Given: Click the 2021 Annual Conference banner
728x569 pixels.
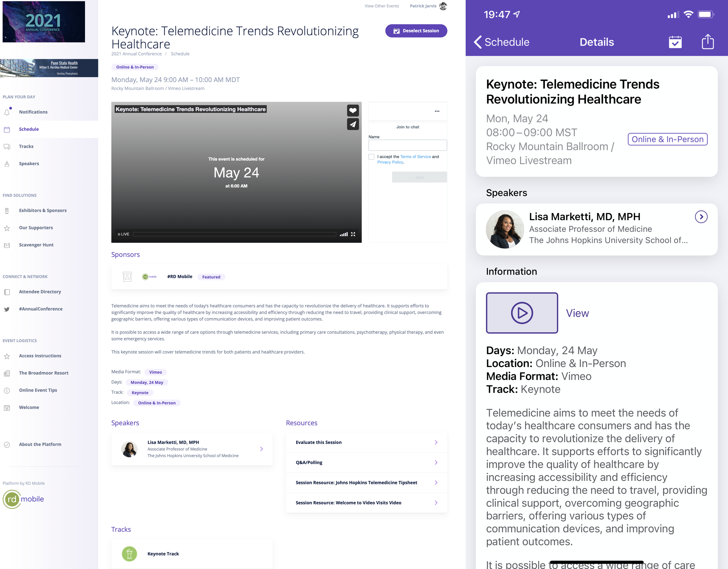Looking at the screenshot, I should click(x=44, y=22).
